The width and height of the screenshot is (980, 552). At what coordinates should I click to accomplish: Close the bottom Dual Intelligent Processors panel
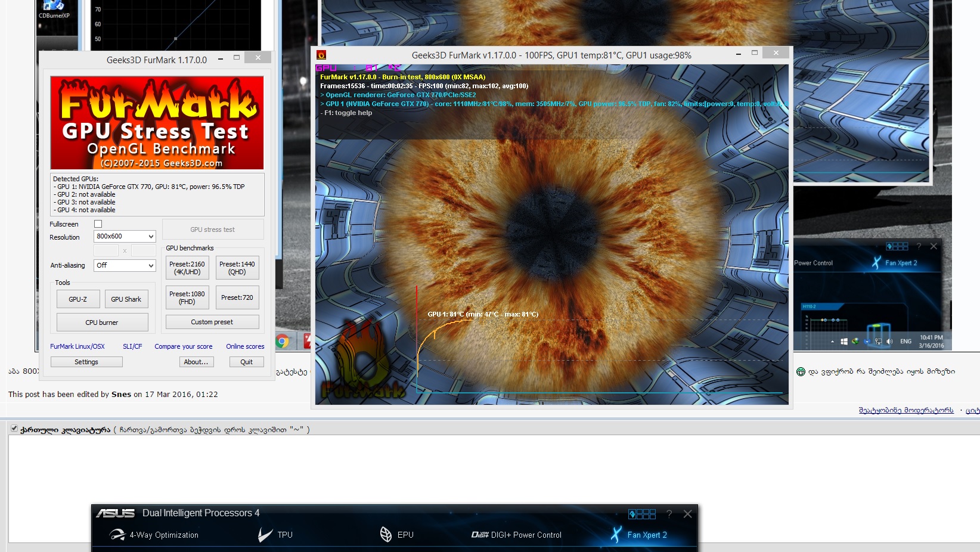pos(687,514)
